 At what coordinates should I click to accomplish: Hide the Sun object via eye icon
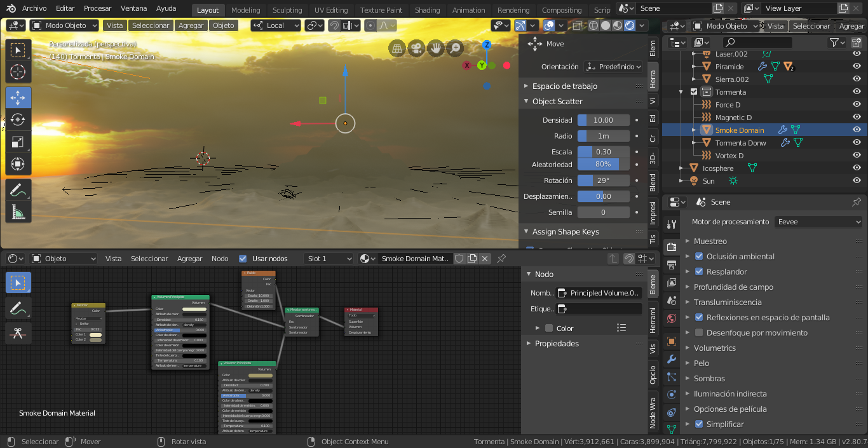[857, 181]
